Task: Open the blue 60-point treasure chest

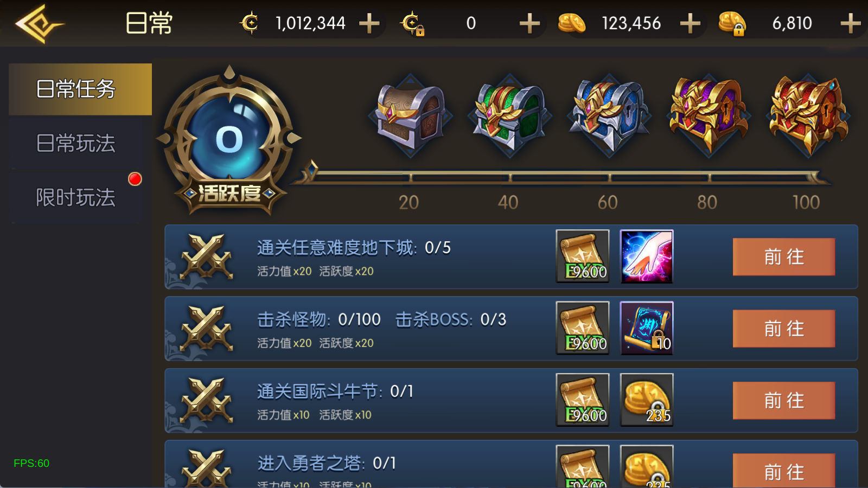Action: [x=609, y=115]
